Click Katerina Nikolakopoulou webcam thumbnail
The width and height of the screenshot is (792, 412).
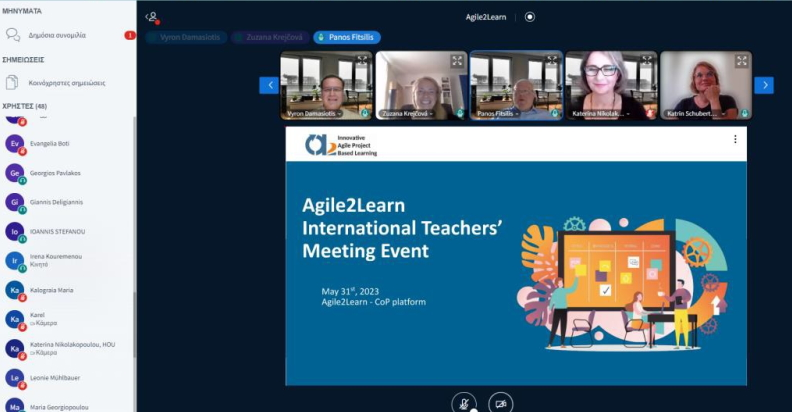(x=611, y=85)
